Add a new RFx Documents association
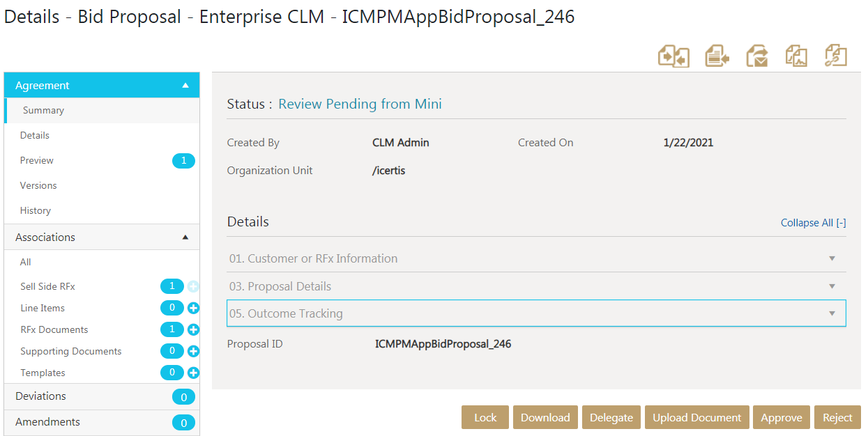The height and width of the screenshot is (436, 868). 194,329
